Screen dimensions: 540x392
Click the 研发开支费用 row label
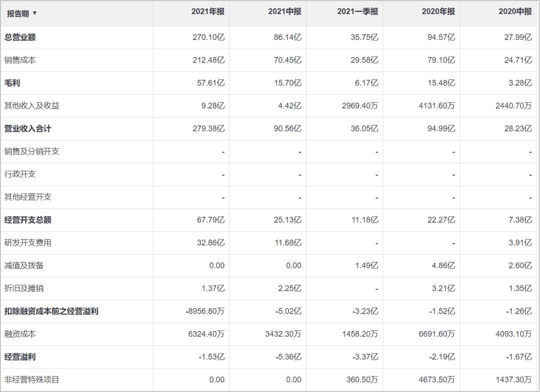[x=28, y=242]
